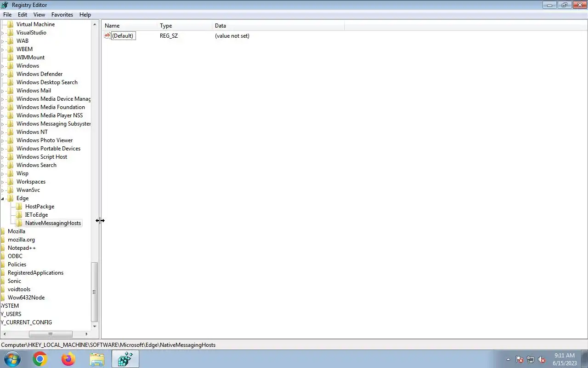Viewport: 588px width, 368px height.
Task: Select the Windows Media Player NSS key
Action: 50,115
